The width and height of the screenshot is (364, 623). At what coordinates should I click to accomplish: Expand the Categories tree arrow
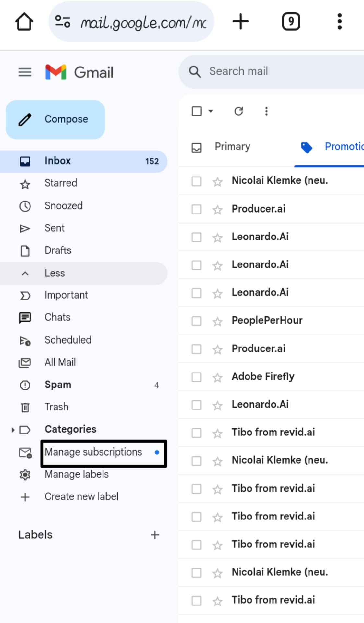[x=13, y=430]
